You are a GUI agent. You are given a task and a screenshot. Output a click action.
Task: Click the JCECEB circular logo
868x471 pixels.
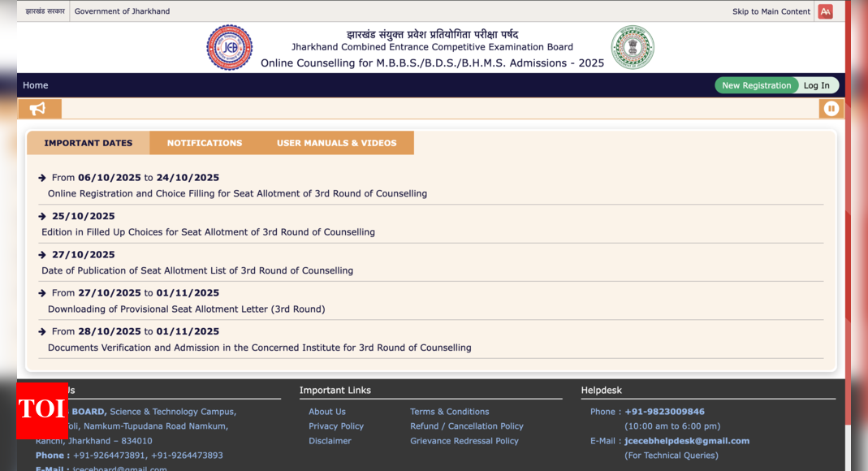coord(229,47)
